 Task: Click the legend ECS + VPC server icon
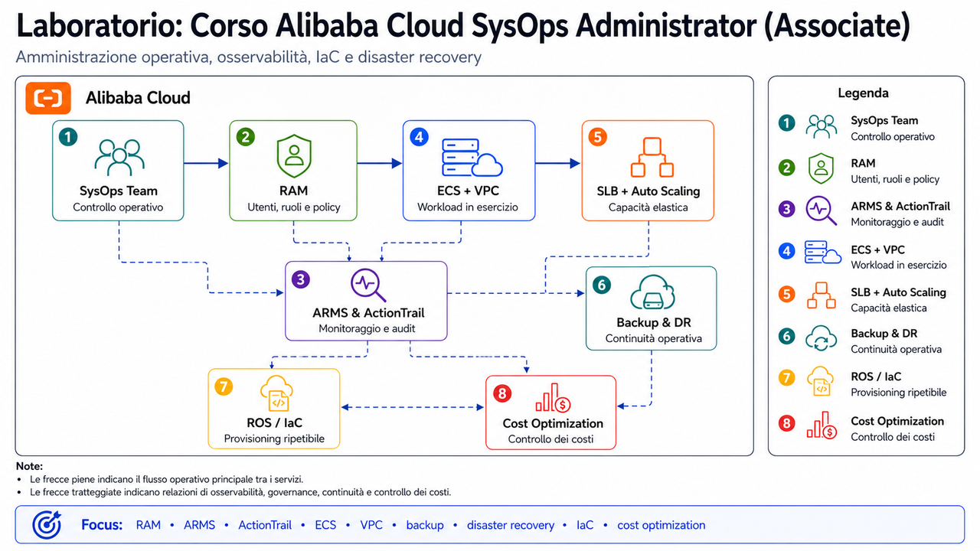point(823,253)
